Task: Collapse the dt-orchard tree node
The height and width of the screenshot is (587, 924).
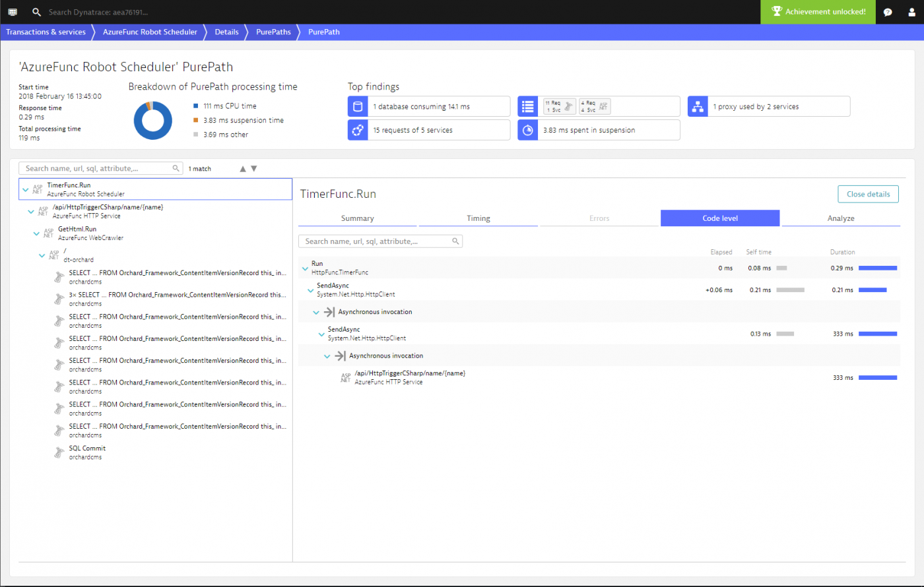Action: 42,255
